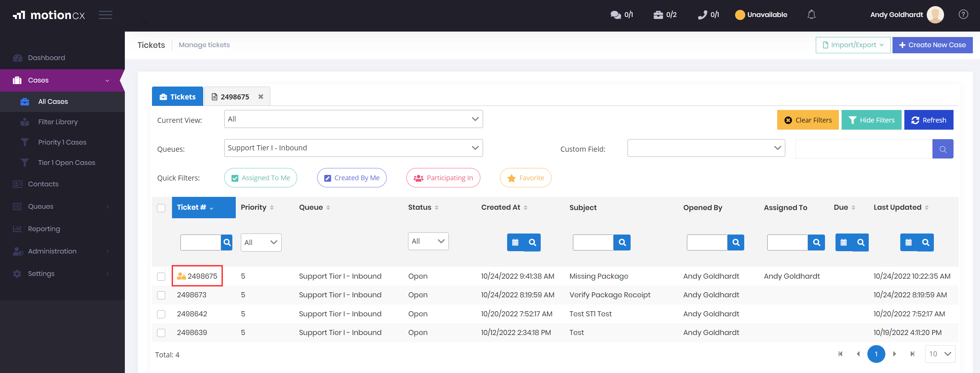Click the Custom Field search button
This screenshot has height=373, width=980.
[943, 149]
